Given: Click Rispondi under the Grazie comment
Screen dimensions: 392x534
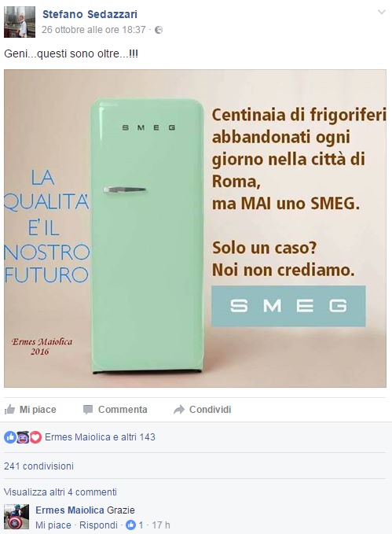Looking at the screenshot, I should (98, 525).
